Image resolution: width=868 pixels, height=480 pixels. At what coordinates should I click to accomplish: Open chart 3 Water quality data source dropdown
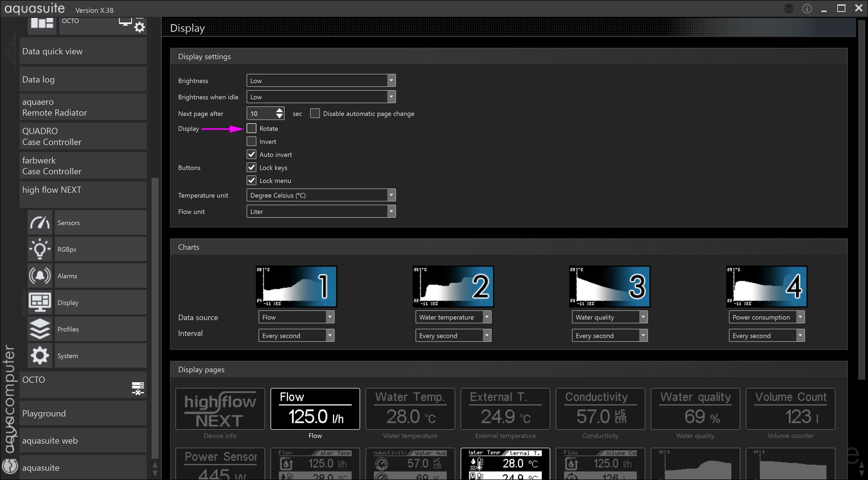643,317
